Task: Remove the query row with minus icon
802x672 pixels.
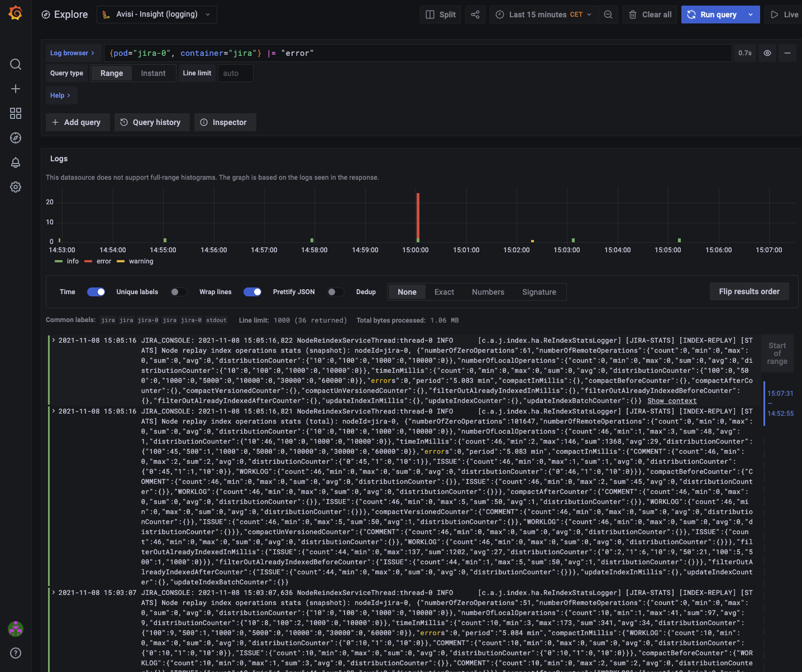Action: pos(787,53)
